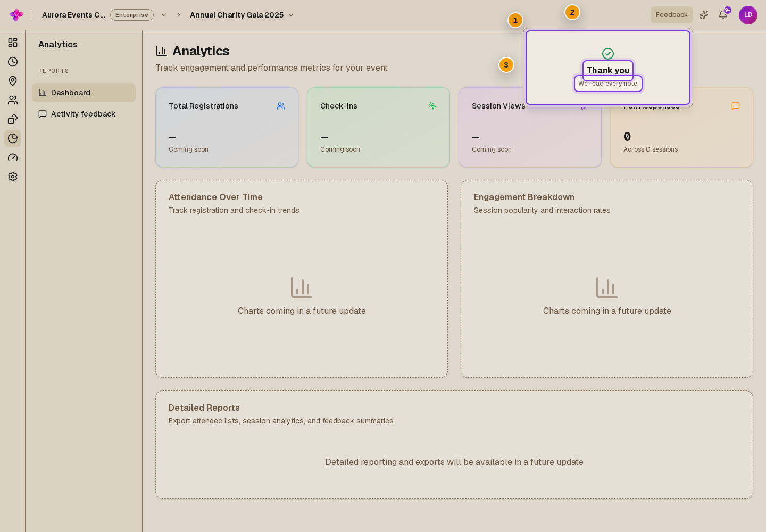Expand the organization switcher chevron

pyautogui.click(x=164, y=15)
